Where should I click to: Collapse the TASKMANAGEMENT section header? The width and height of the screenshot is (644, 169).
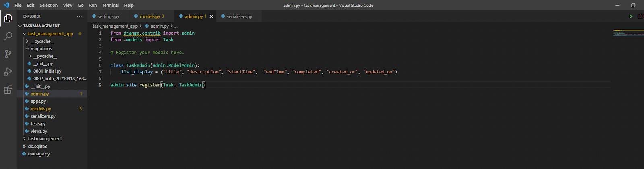(x=52, y=26)
